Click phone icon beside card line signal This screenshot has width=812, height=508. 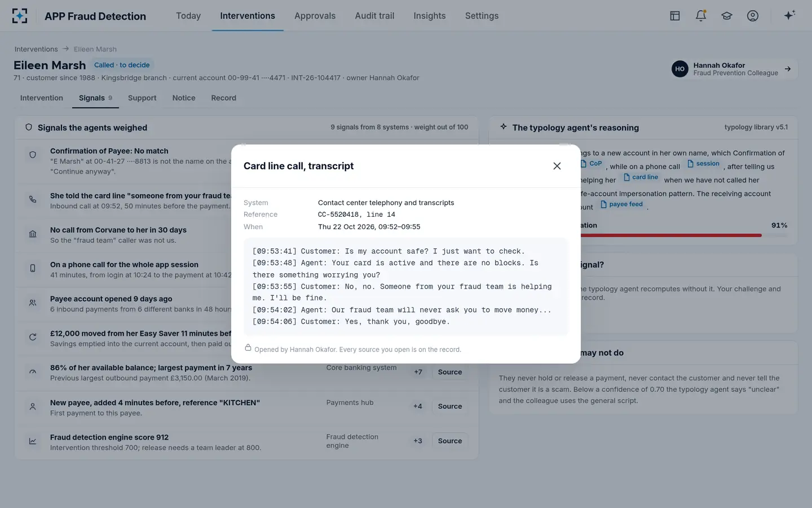click(x=33, y=199)
